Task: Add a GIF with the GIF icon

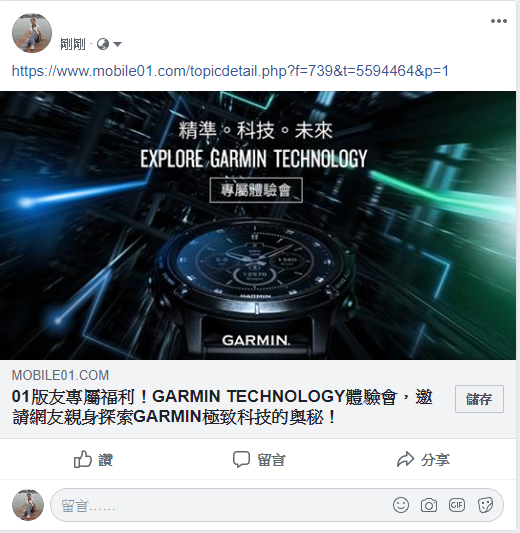Action: click(x=457, y=505)
